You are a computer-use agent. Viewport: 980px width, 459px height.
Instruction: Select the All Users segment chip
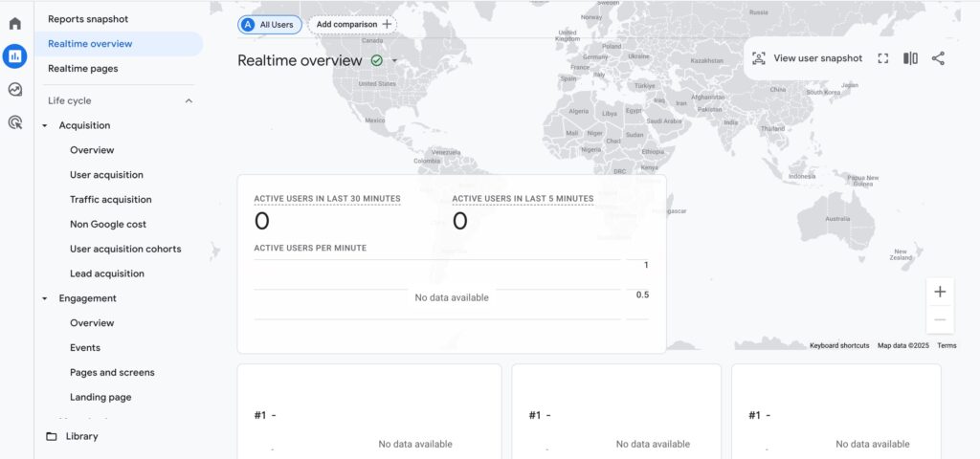pos(270,25)
